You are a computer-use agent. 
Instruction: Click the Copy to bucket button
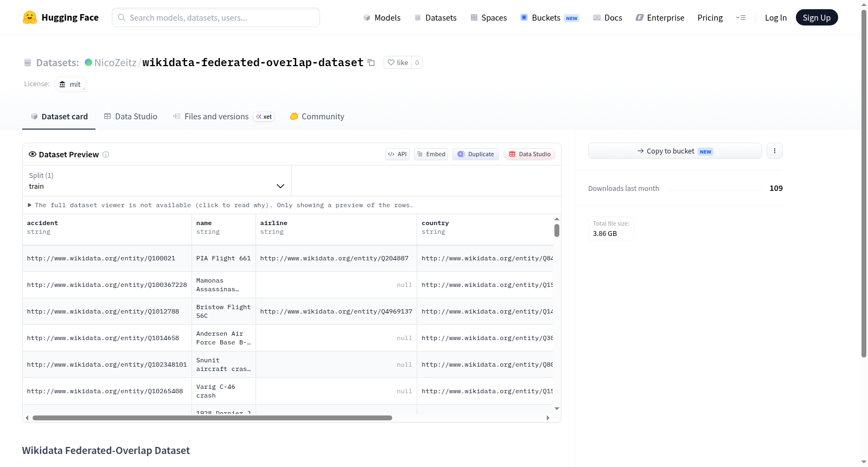click(x=675, y=151)
